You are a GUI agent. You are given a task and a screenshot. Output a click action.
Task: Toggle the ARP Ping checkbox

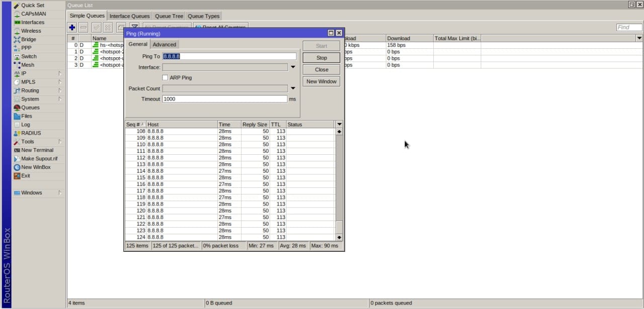coord(165,78)
